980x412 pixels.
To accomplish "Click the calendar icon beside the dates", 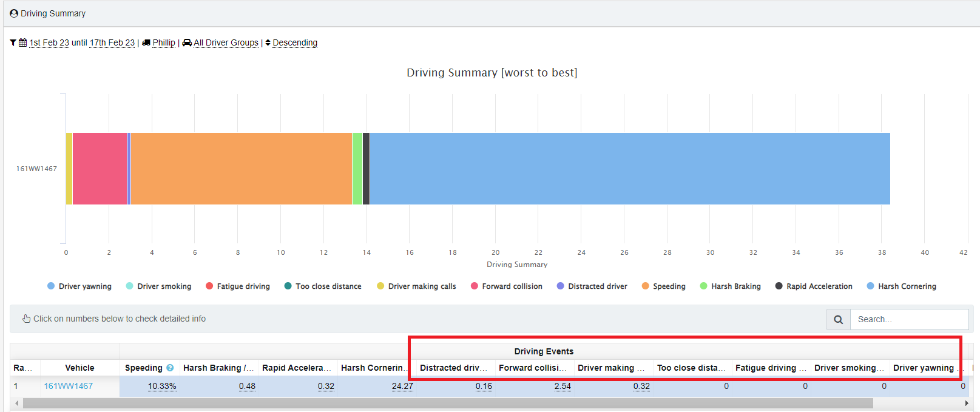I will 22,43.
